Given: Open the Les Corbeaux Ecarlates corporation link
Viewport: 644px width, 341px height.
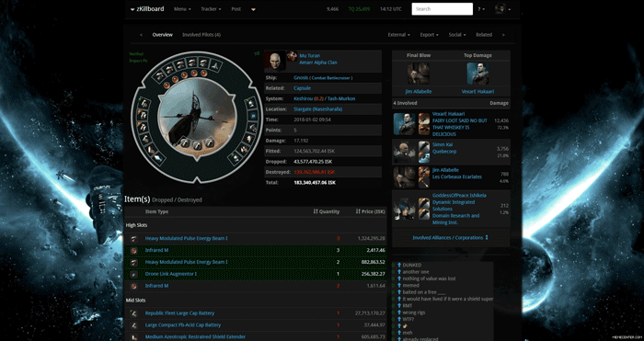Looking at the screenshot, I should coord(457,177).
